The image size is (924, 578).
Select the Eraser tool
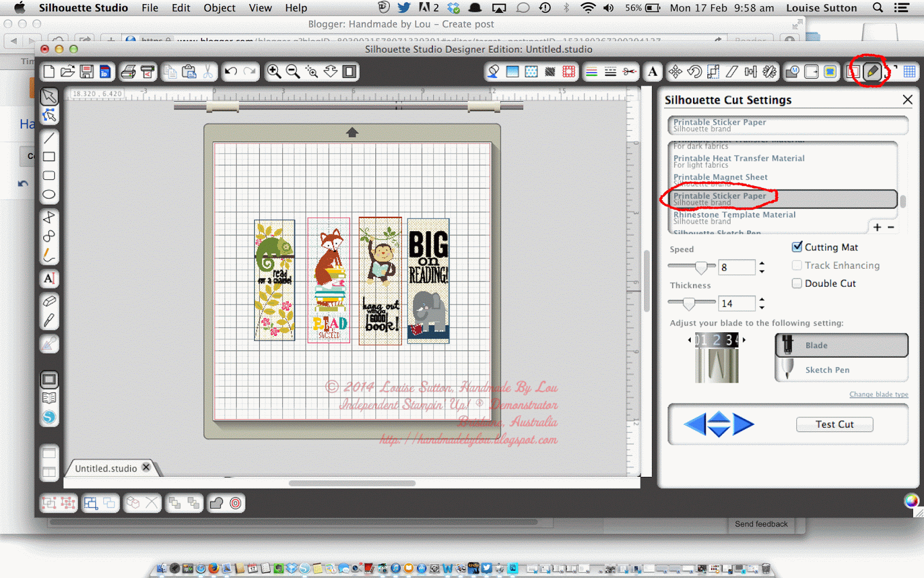[49, 301]
